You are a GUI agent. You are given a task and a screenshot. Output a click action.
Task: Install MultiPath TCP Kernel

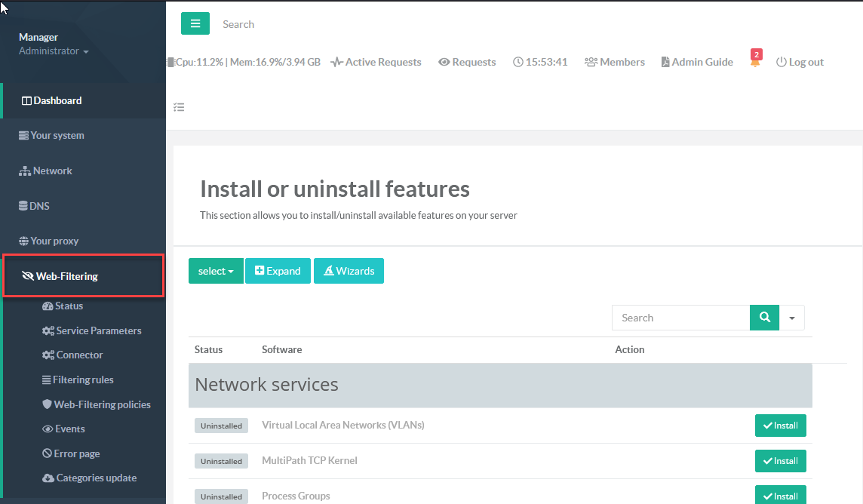tap(780, 461)
